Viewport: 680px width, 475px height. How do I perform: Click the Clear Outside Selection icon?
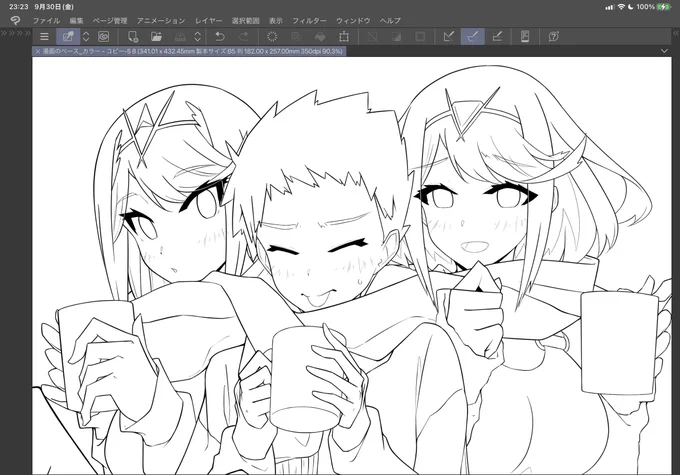pos(296,37)
